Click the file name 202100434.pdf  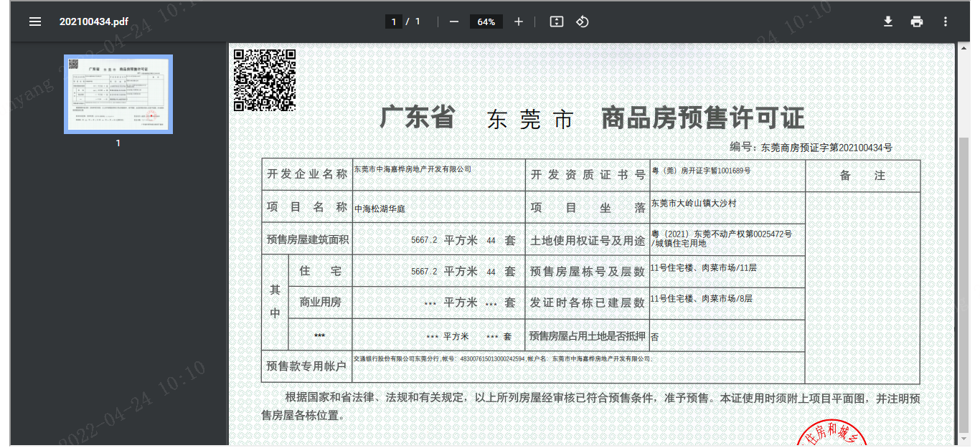(x=94, y=22)
